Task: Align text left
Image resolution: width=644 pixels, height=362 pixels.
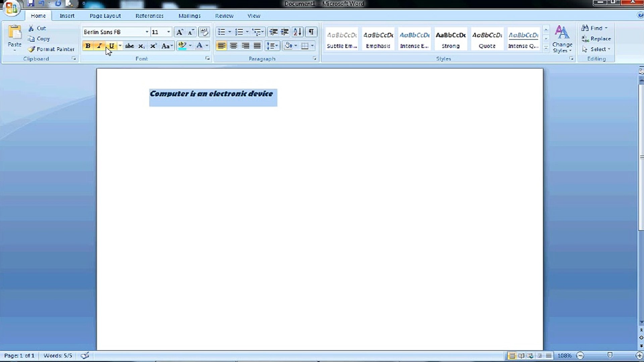Action: (x=221, y=46)
